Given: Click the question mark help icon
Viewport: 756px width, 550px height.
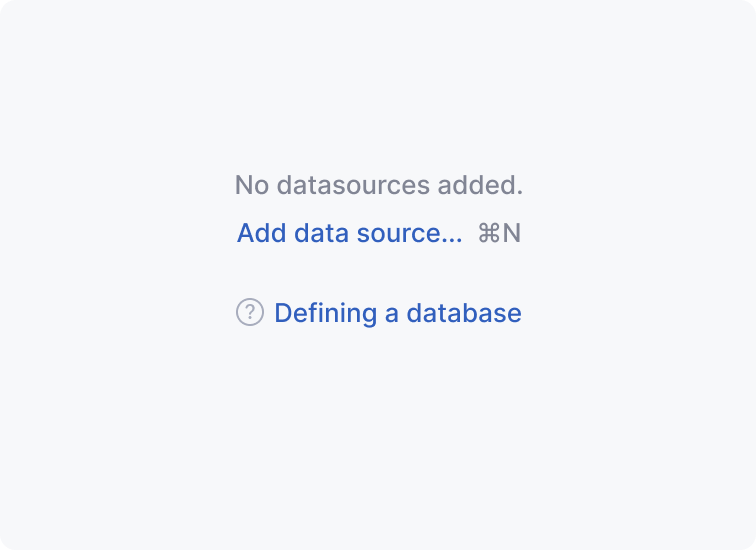Looking at the screenshot, I should coord(249,313).
